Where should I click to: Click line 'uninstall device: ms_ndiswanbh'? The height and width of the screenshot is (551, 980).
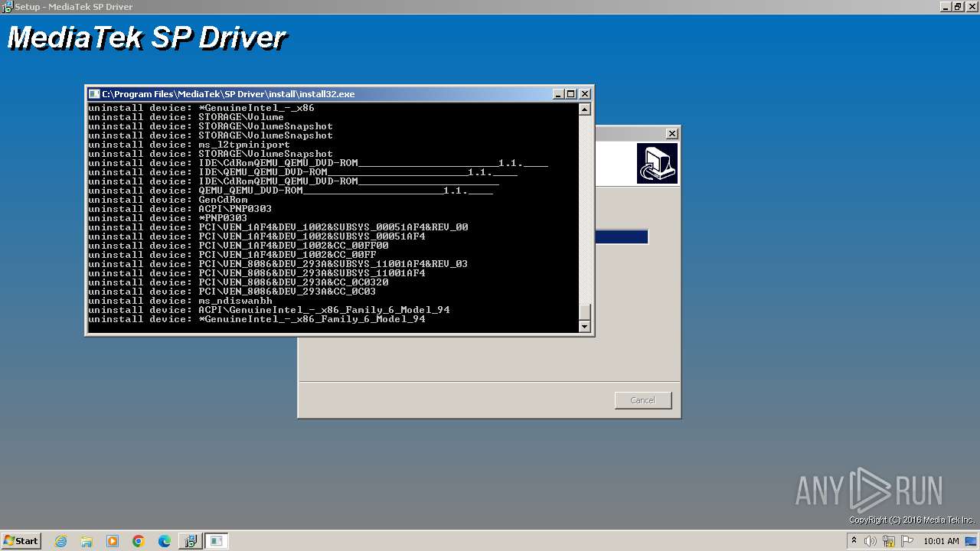click(180, 301)
